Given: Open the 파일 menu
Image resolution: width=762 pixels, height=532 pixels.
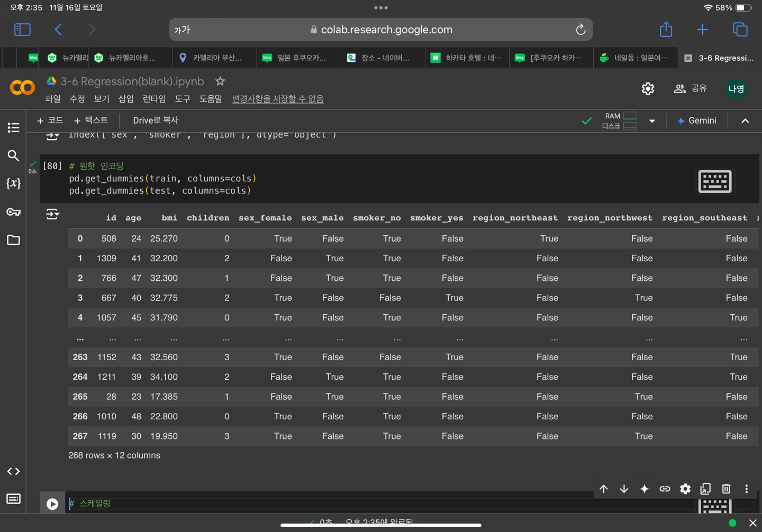Looking at the screenshot, I should tap(53, 99).
